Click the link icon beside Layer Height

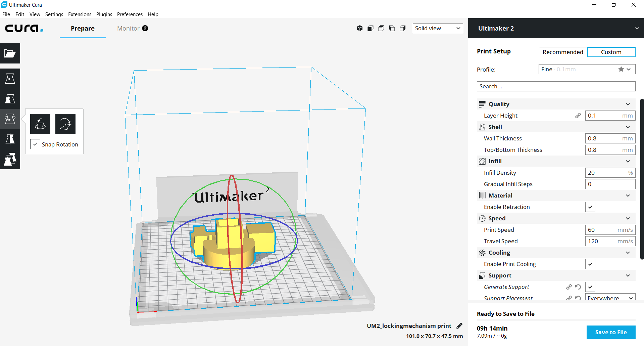tap(578, 116)
